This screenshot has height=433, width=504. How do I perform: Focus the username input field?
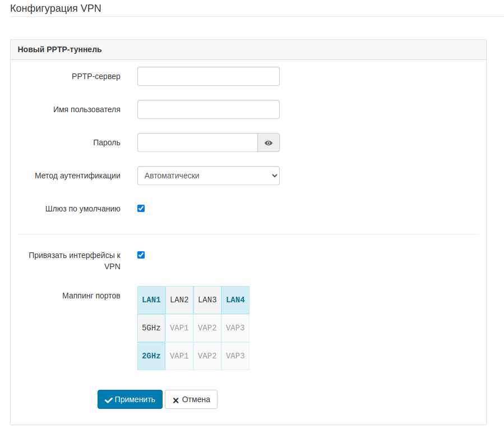point(208,110)
